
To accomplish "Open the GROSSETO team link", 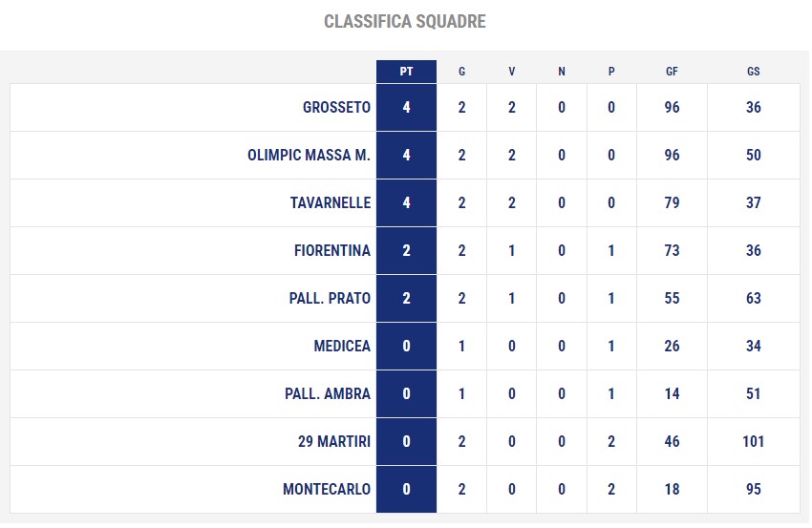I will (x=336, y=107).
